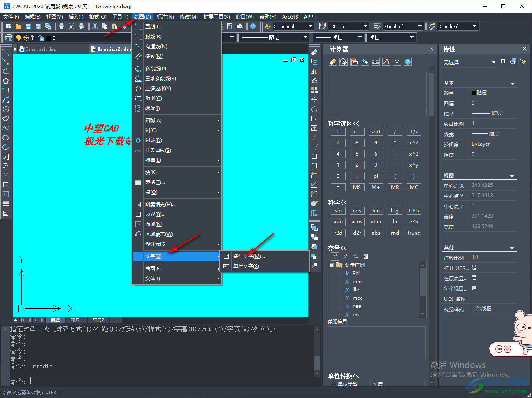
Task: Toggle layer on/off lightbulb icon
Action: pos(19,37)
